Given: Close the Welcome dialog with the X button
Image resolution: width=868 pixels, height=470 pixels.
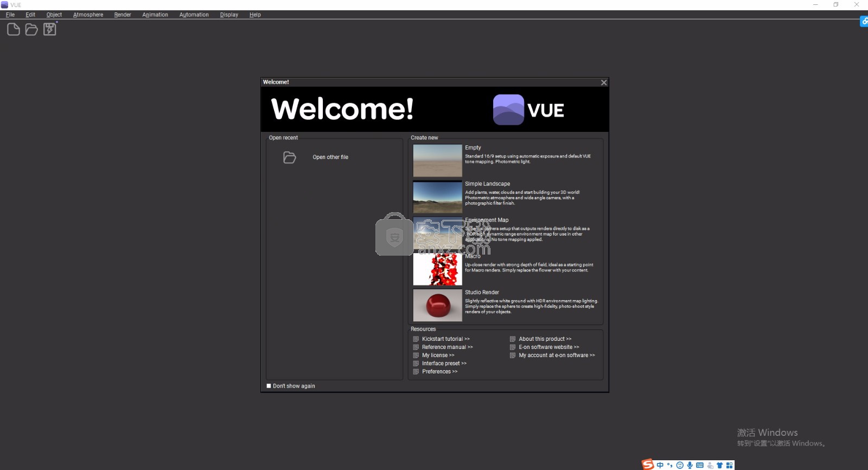Looking at the screenshot, I should (x=604, y=82).
